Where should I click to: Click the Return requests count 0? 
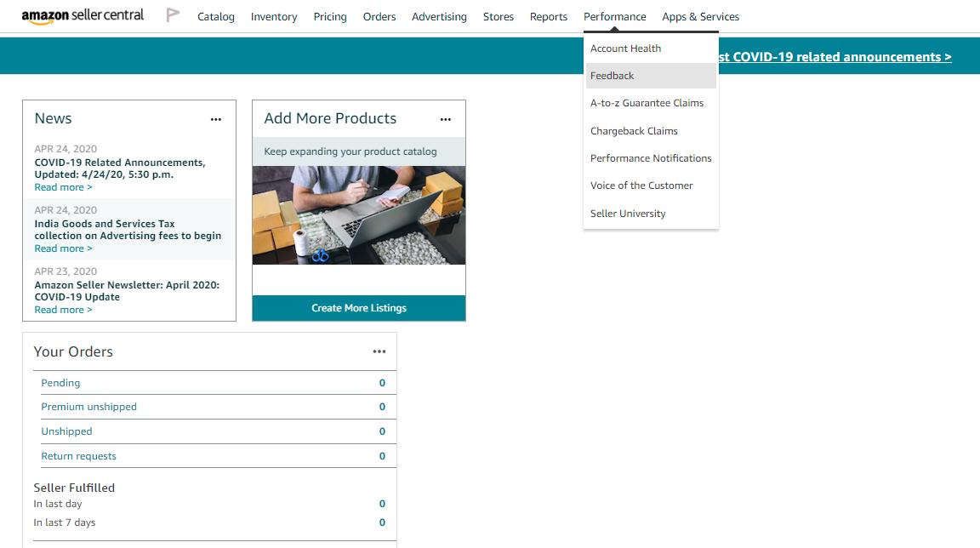[382, 456]
